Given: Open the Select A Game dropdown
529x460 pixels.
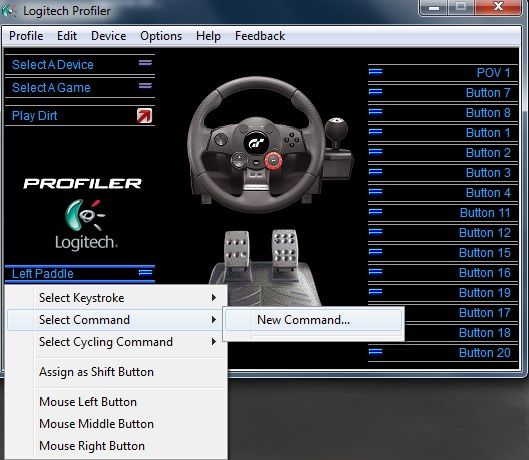Looking at the screenshot, I should (x=80, y=88).
